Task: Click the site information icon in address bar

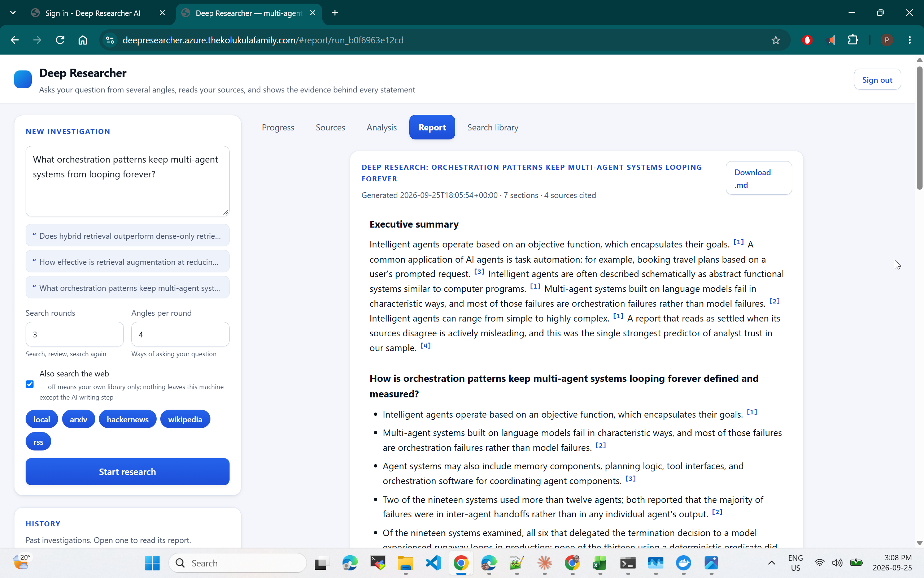Action: 110,40
